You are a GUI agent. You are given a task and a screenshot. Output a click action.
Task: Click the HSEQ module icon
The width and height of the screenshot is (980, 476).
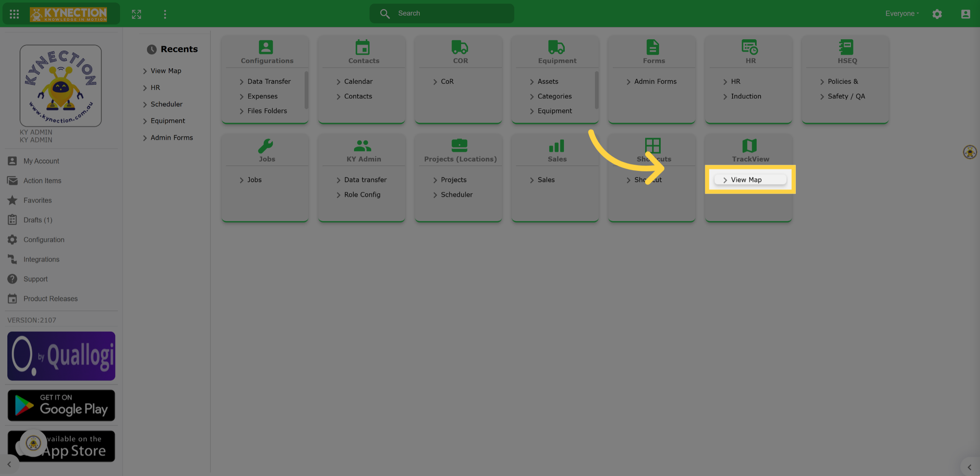pos(846,47)
